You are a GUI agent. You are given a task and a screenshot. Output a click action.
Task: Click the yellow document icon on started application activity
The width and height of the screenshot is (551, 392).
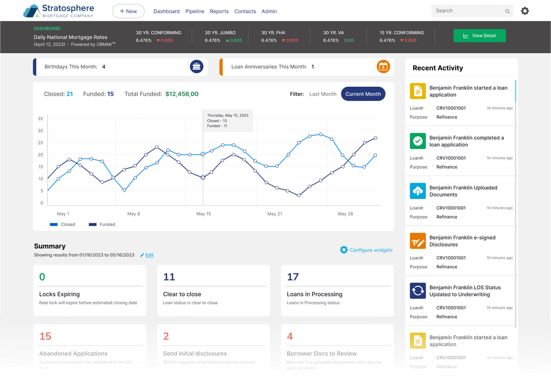click(x=418, y=91)
